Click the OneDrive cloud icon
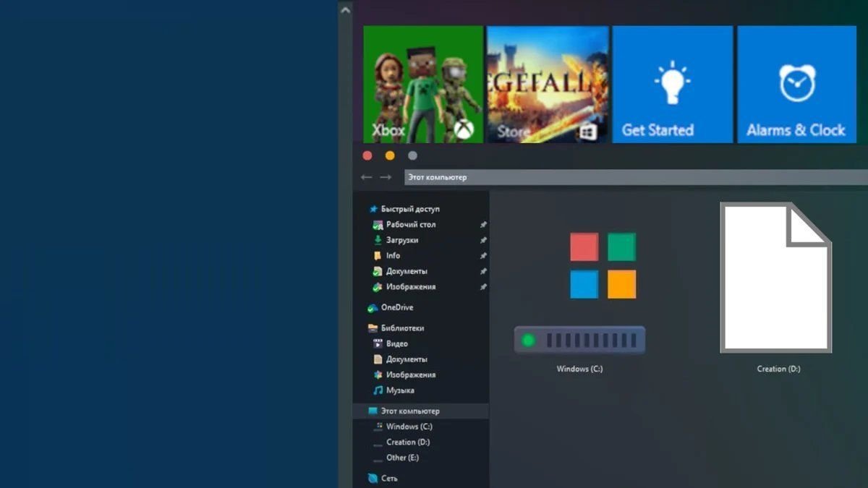This screenshot has height=488, width=868. tap(373, 308)
